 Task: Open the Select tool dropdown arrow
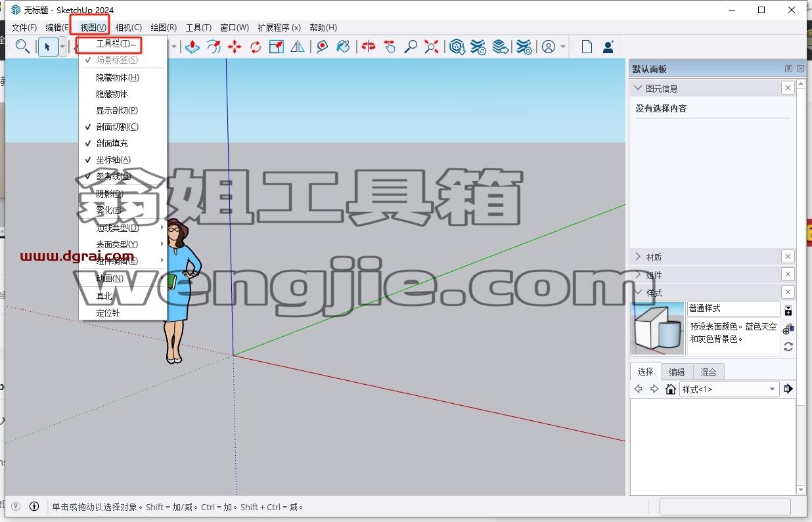pyautogui.click(x=62, y=47)
